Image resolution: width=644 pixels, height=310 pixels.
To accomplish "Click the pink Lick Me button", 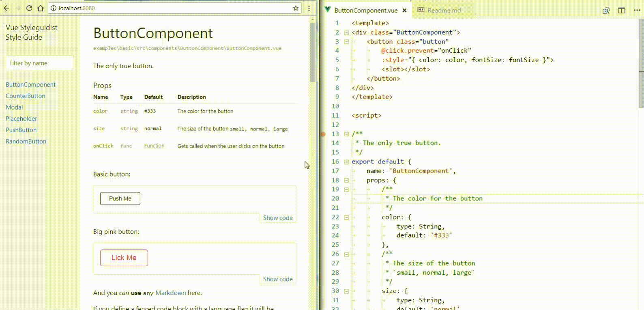I will [x=124, y=258].
